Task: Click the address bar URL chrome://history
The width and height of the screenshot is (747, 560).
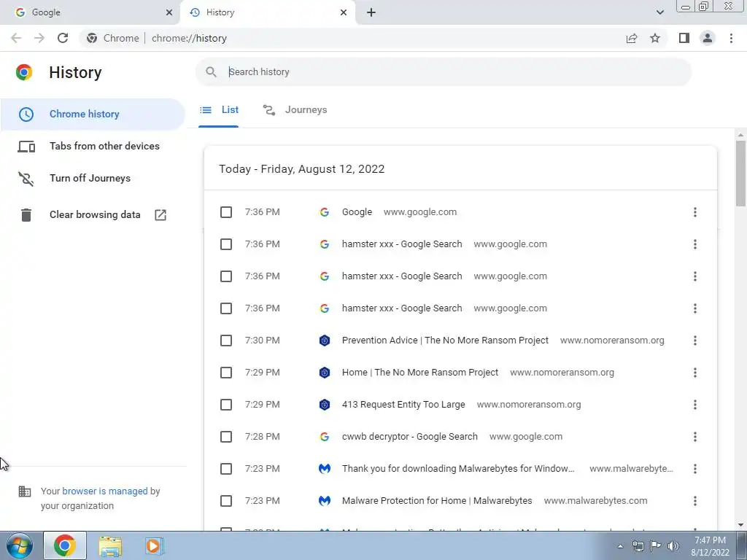Action: 189,38
